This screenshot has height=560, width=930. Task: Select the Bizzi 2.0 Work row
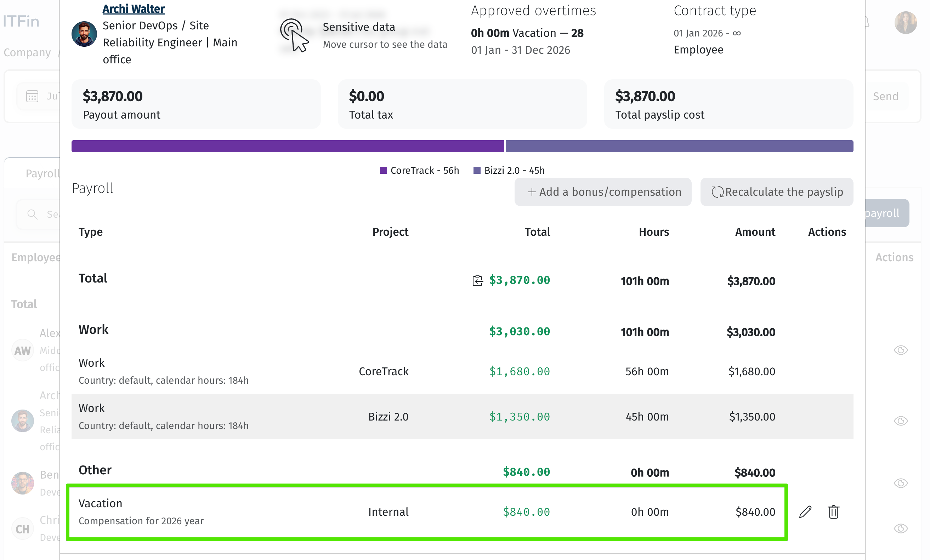pyautogui.click(x=462, y=416)
